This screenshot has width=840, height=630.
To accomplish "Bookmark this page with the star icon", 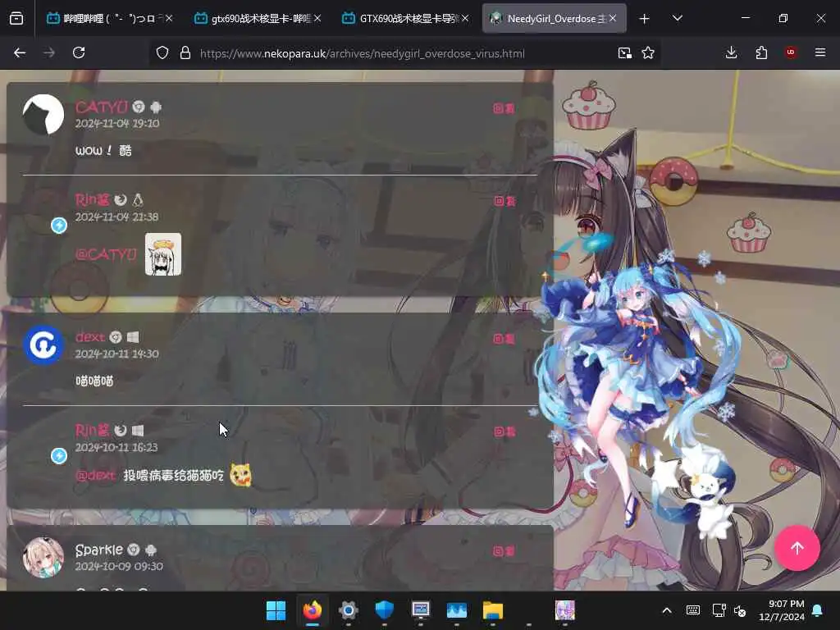I will coord(648,53).
